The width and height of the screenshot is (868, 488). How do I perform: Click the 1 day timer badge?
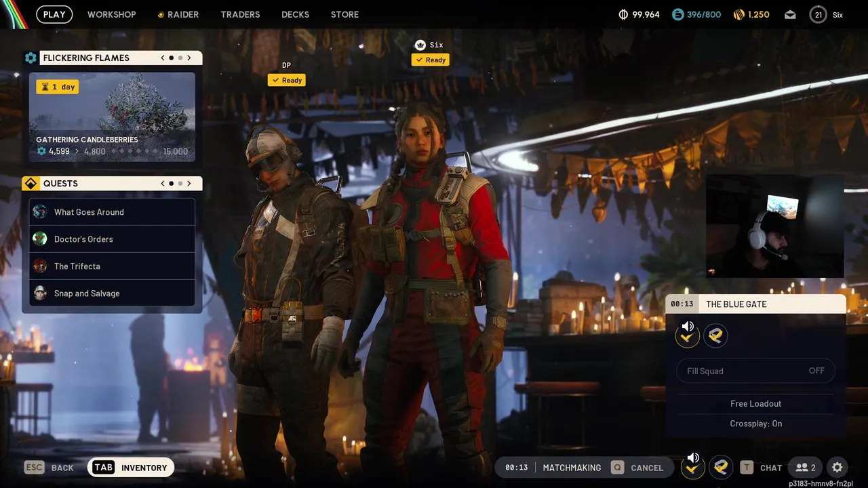click(58, 87)
